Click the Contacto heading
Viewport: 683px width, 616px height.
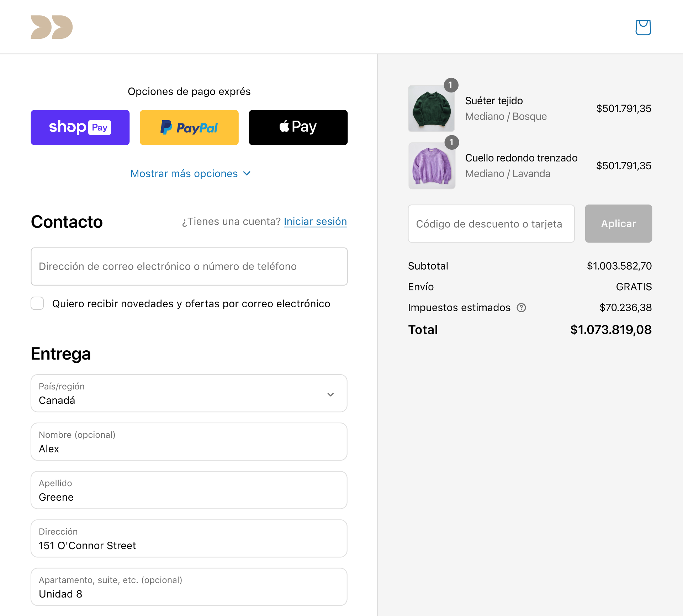tap(67, 222)
